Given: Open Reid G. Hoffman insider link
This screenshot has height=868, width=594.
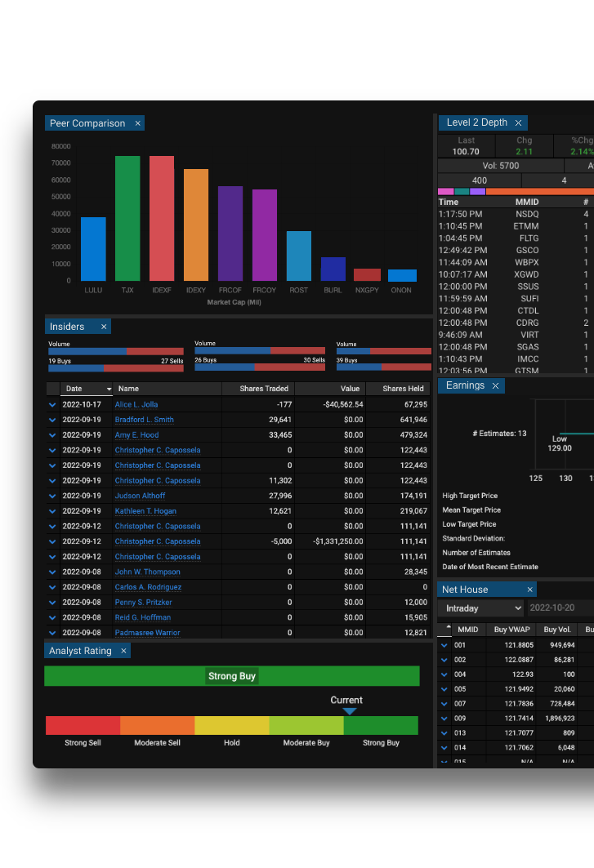Looking at the screenshot, I should [143, 617].
